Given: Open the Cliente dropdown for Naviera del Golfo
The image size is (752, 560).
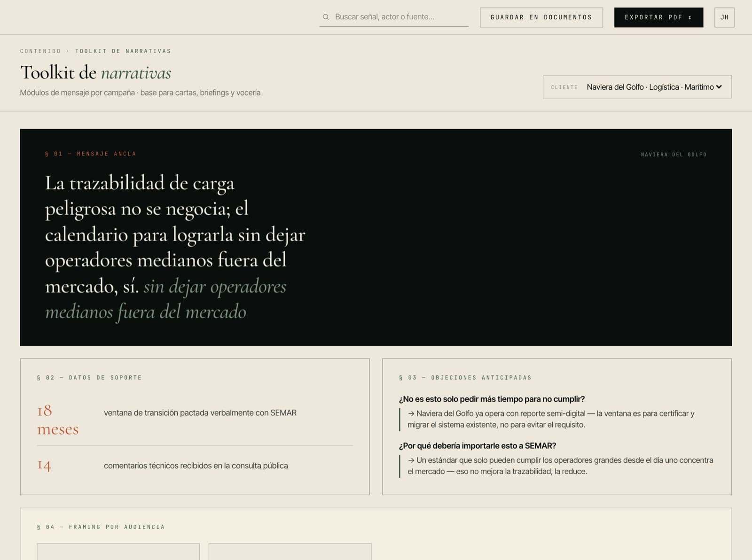Looking at the screenshot, I should click(637, 87).
